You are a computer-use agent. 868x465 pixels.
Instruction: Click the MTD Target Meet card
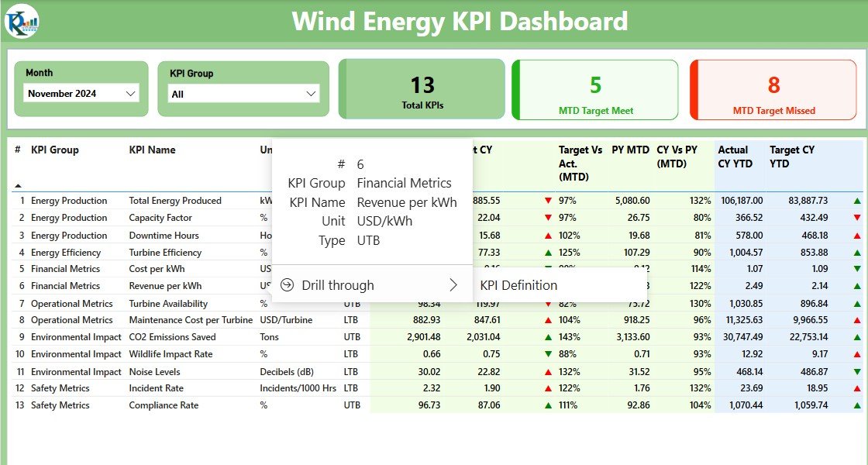(x=595, y=90)
